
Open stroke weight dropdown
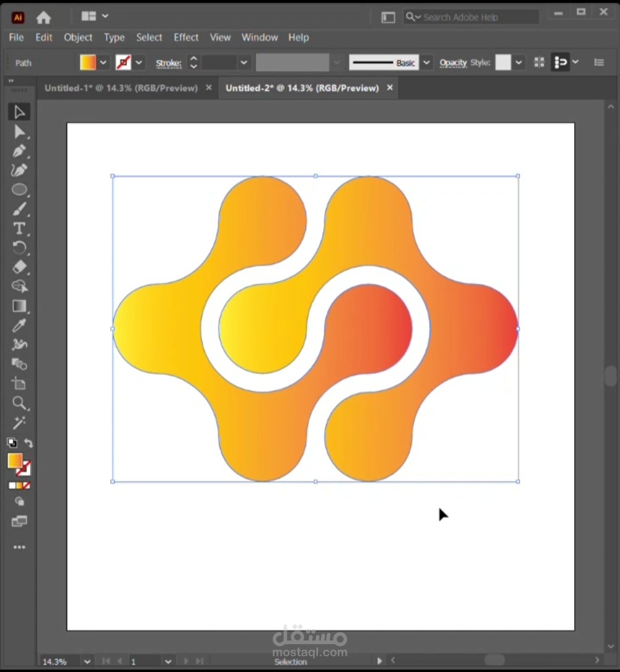[x=244, y=63]
